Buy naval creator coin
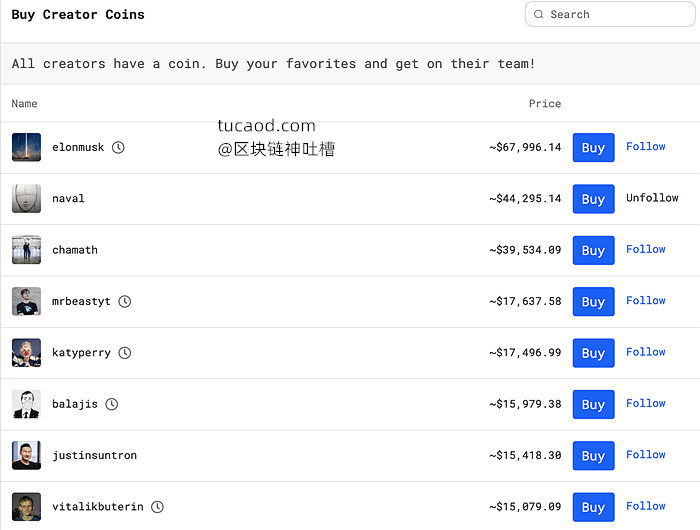This screenshot has width=700, height=530. click(593, 199)
